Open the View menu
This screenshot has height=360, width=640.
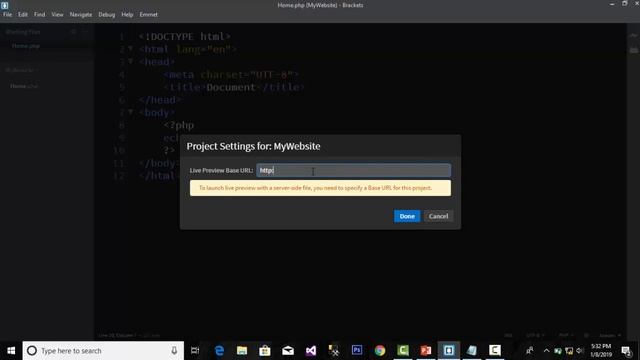[57, 14]
